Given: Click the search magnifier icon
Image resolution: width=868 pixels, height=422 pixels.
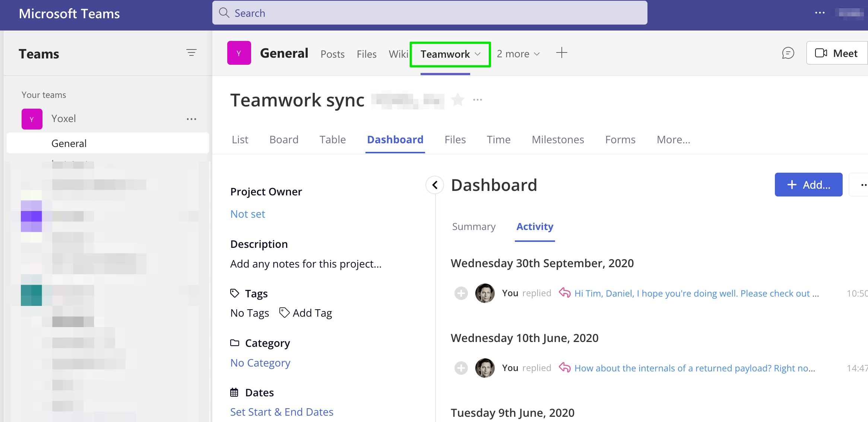Looking at the screenshot, I should point(224,13).
